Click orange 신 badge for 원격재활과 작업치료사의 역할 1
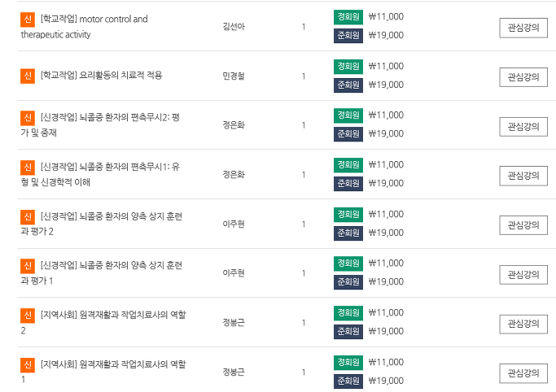Viewport: 556px width, 392px height. coord(28,365)
